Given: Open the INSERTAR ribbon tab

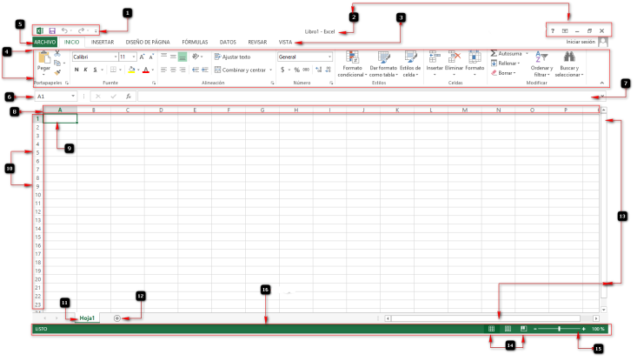Looking at the screenshot, I should coord(103,41).
